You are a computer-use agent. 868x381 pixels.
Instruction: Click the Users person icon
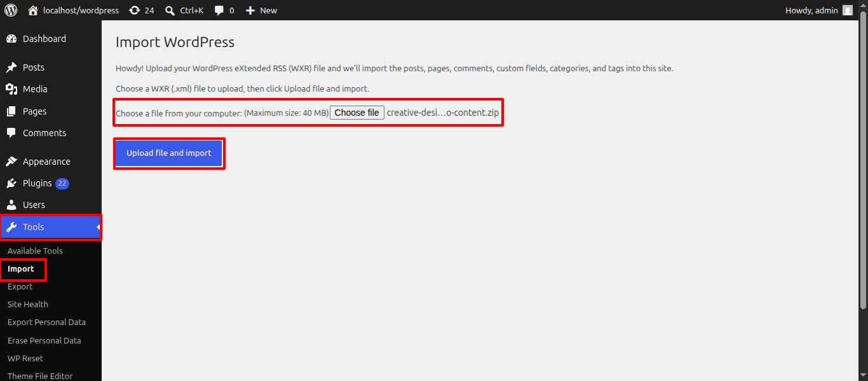tap(11, 205)
